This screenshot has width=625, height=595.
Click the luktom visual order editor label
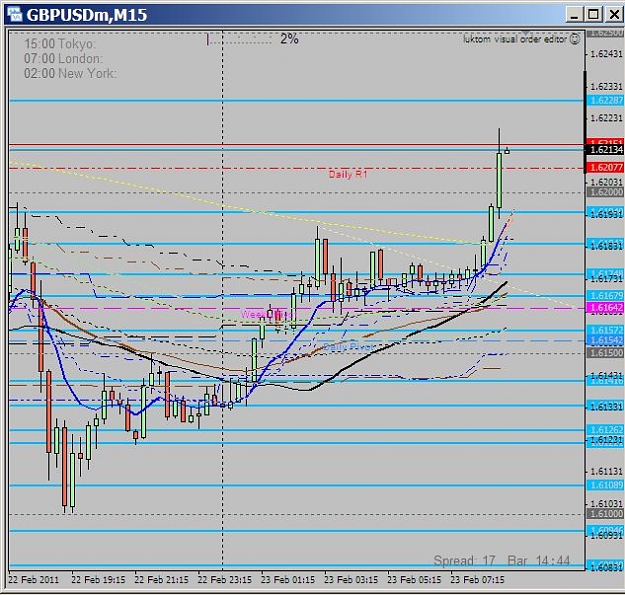tap(515, 39)
